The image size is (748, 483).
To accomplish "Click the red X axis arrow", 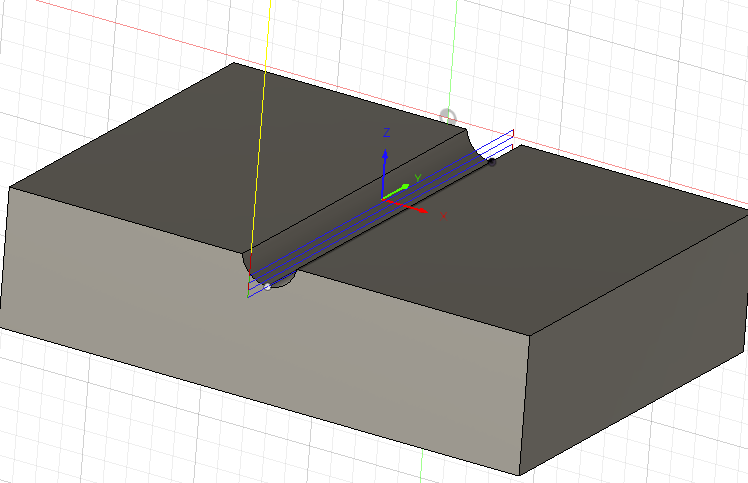I will [405, 206].
